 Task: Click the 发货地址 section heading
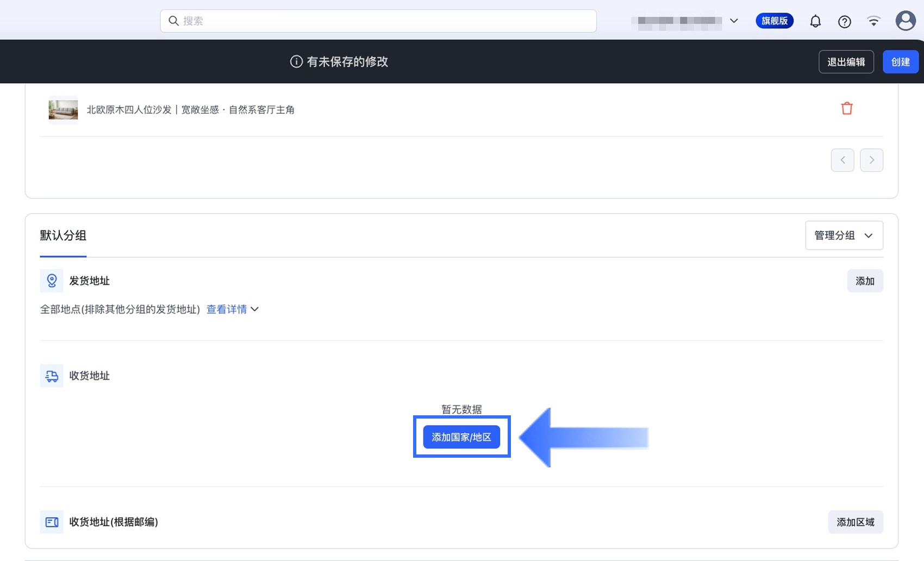(89, 280)
